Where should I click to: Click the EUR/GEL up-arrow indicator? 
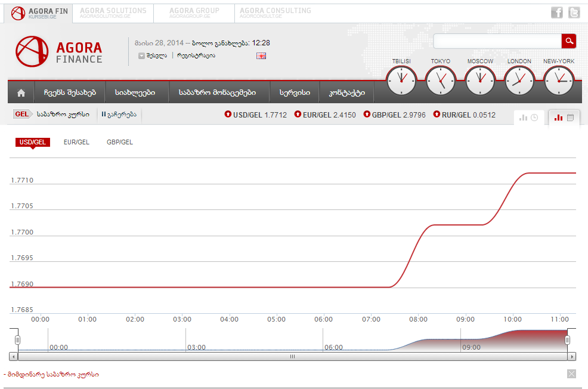[x=298, y=114]
